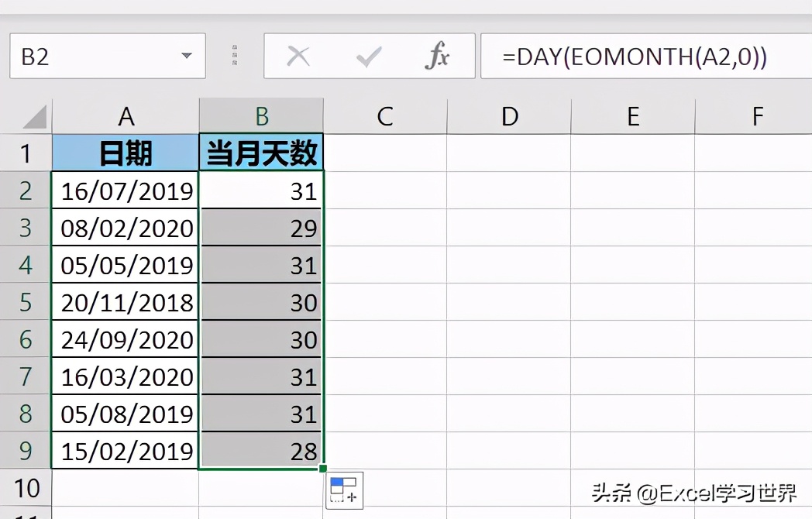Open the Auto Fill Options button

344,490
